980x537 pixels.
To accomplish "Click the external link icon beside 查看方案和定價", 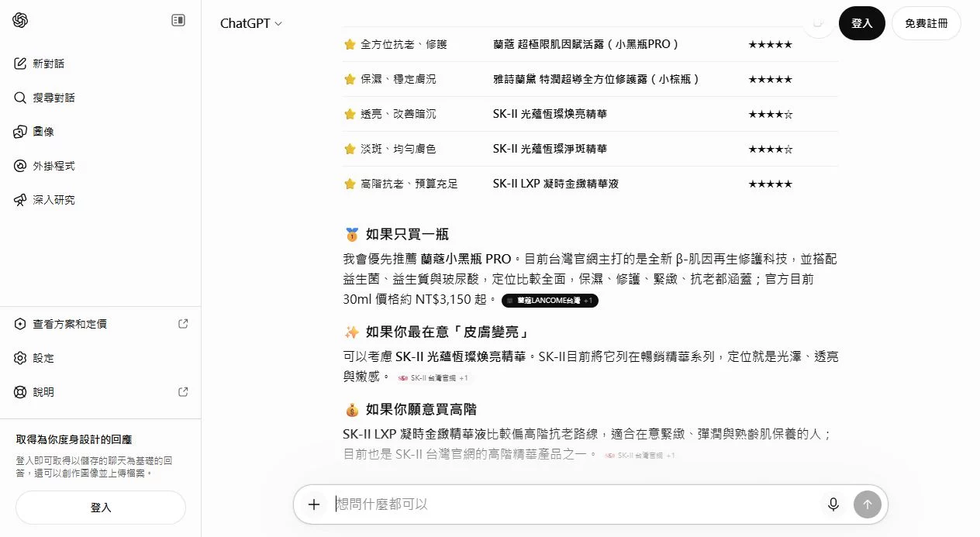I will pos(183,324).
